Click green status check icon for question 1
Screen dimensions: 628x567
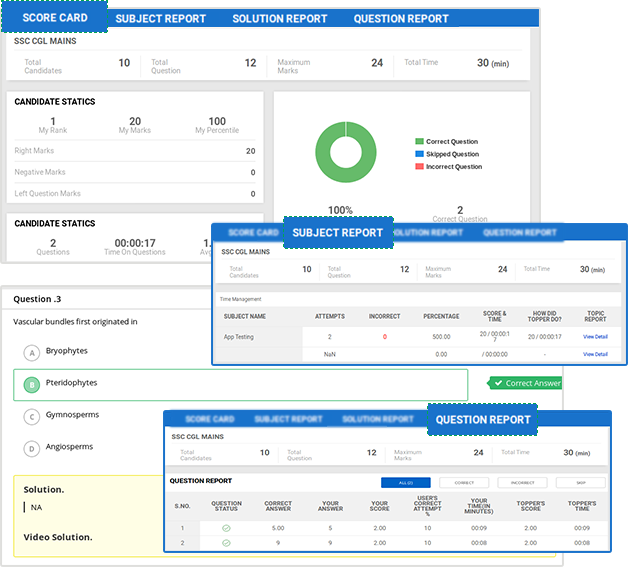[x=226, y=528]
